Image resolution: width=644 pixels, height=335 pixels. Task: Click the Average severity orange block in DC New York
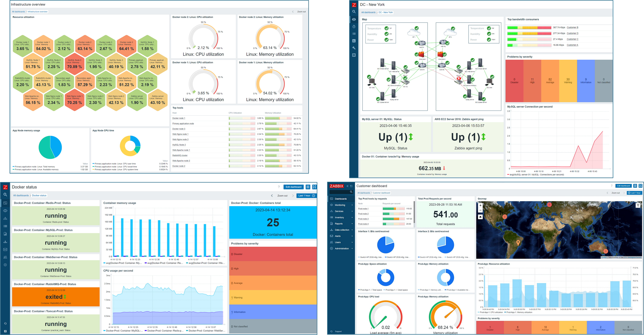[550, 81]
